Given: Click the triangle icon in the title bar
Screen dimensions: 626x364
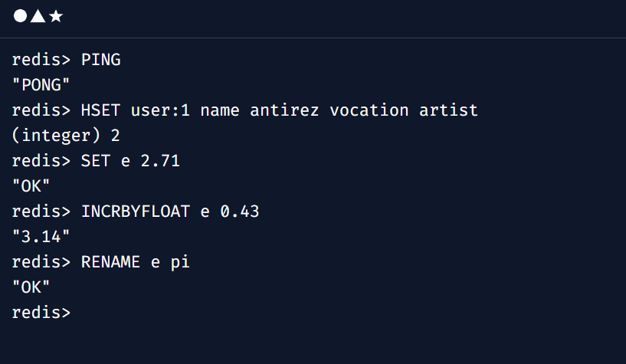Looking at the screenshot, I should coord(38,16).
